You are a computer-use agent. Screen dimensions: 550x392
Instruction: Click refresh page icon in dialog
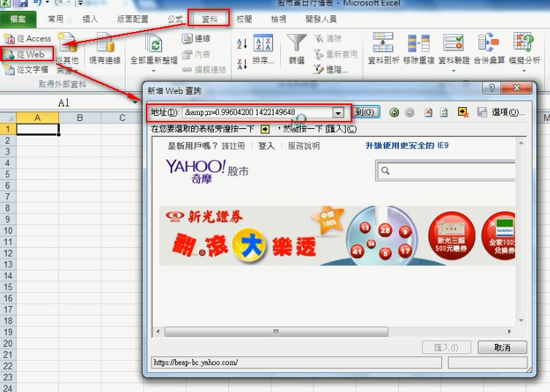pyautogui.click(x=444, y=112)
